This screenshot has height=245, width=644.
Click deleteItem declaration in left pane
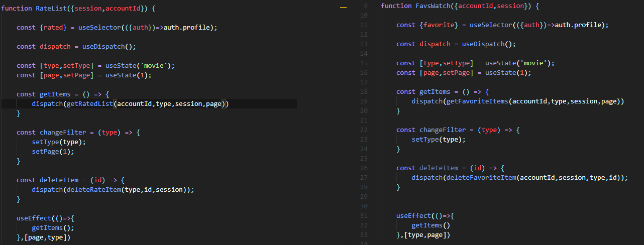[x=59, y=180]
